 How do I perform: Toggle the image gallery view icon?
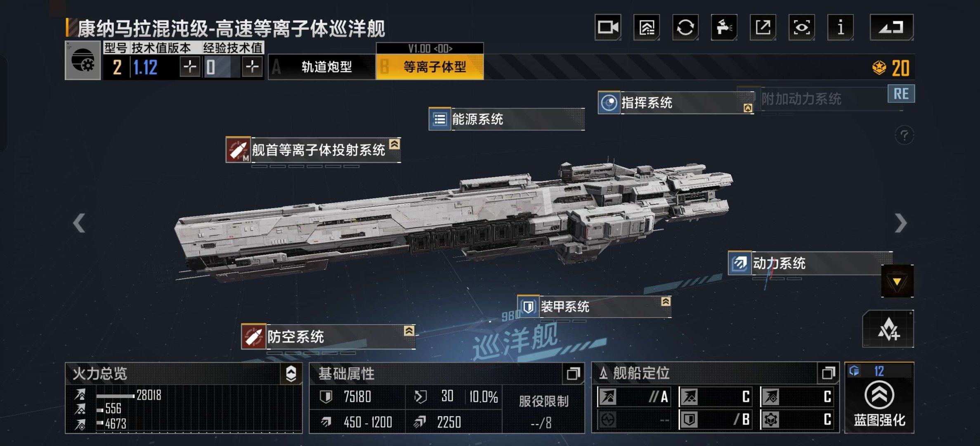coord(647,27)
